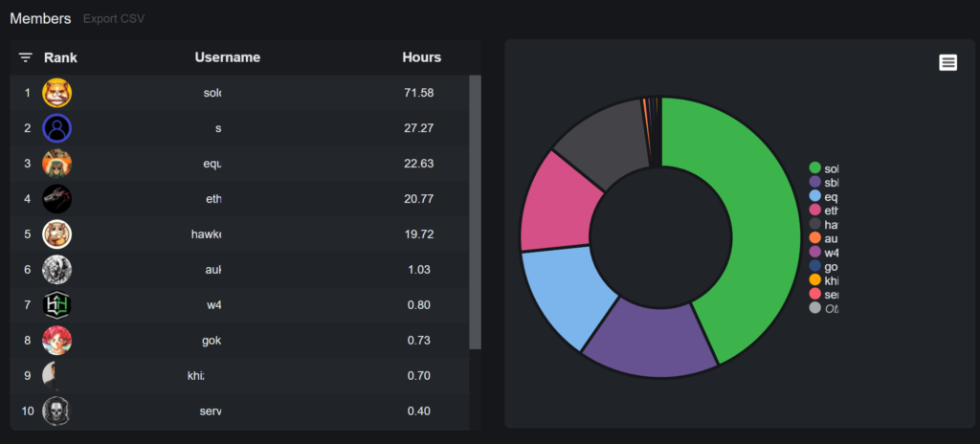980x444 pixels.
Task: Click the rank 7 green H logo avatar
Action: pos(56,305)
